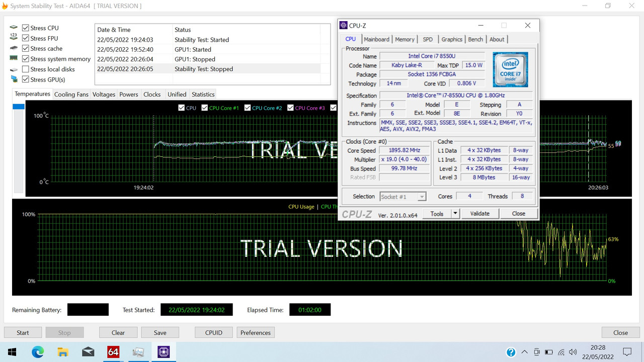Launch Microsoft Edge from taskbar
The image size is (644, 362).
[38, 352]
